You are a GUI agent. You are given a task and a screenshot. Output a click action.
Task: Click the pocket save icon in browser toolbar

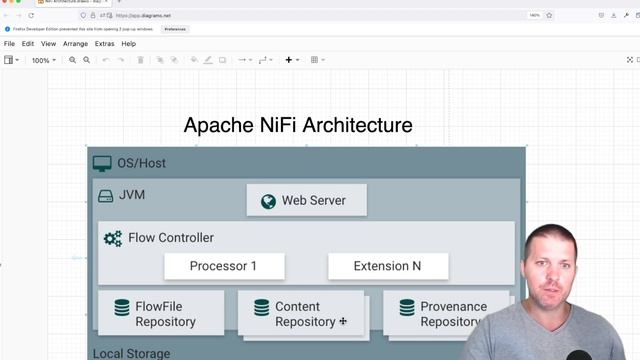pos(601,16)
